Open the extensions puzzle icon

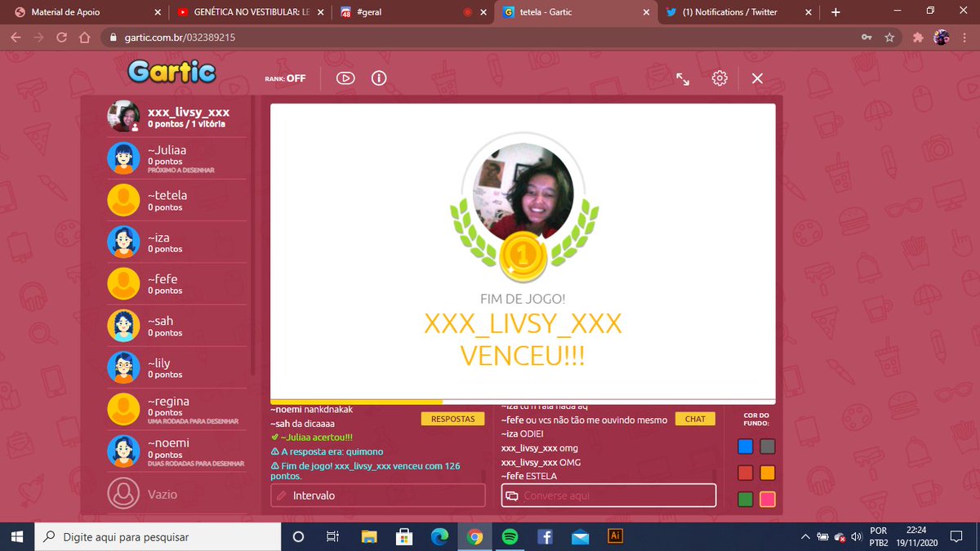pos(918,38)
